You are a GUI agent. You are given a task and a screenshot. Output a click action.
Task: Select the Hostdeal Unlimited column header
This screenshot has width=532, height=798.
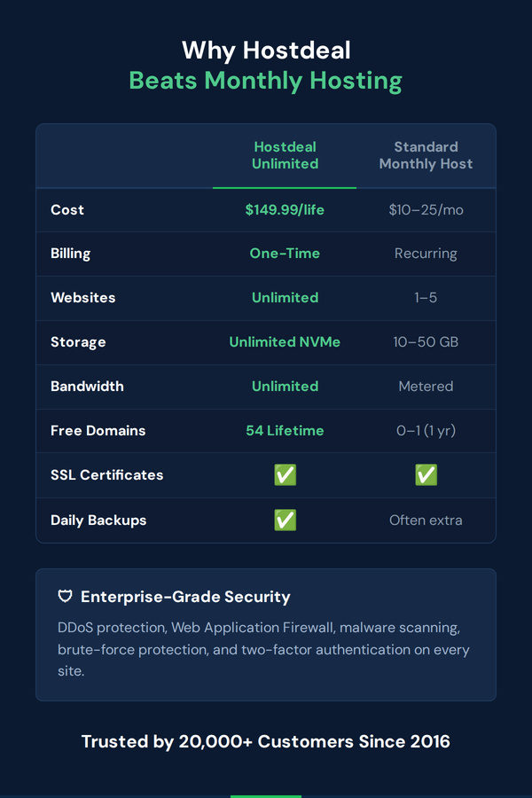coord(286,155)
